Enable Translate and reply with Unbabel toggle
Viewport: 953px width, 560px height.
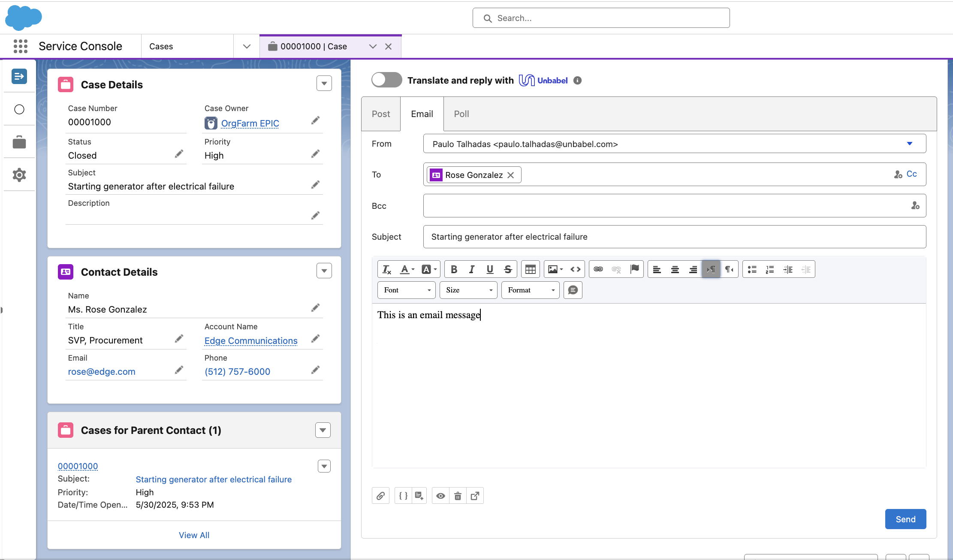(x=386, y=80)
